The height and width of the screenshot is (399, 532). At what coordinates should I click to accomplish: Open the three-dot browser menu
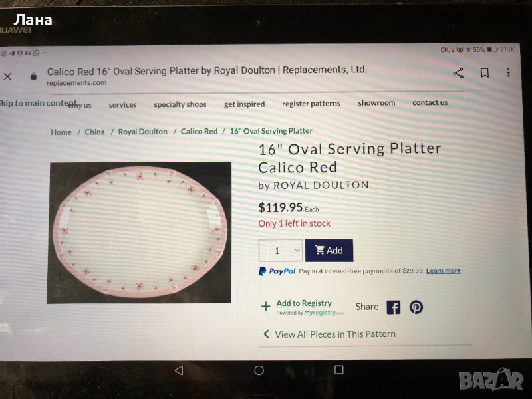[508, 72]
